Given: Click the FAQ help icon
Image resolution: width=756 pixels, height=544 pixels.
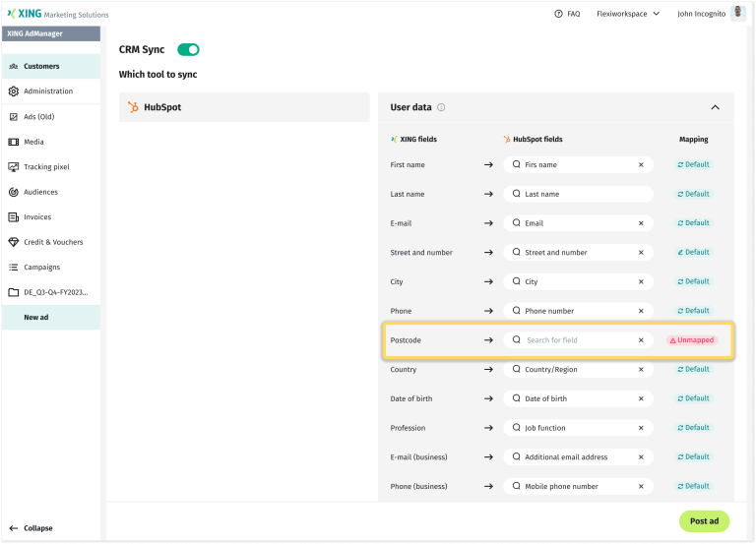Looking at the screenshot, I should pos(559,14).
